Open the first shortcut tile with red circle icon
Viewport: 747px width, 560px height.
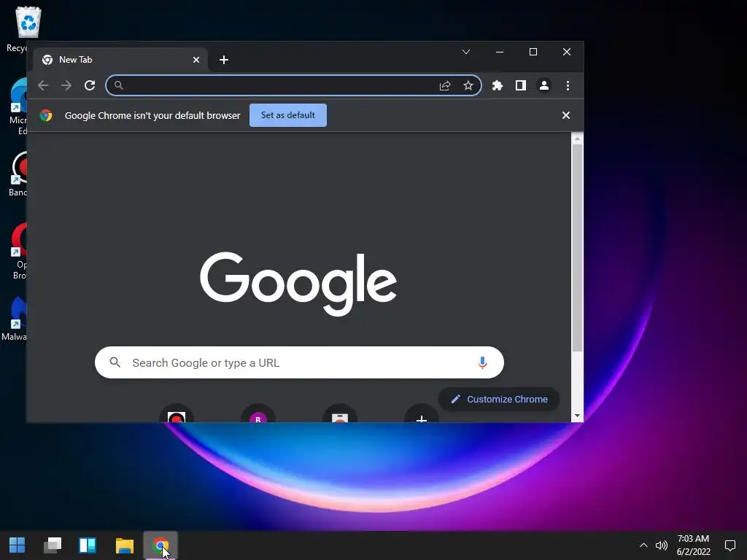pyautogui.click(x=177, y=414)
